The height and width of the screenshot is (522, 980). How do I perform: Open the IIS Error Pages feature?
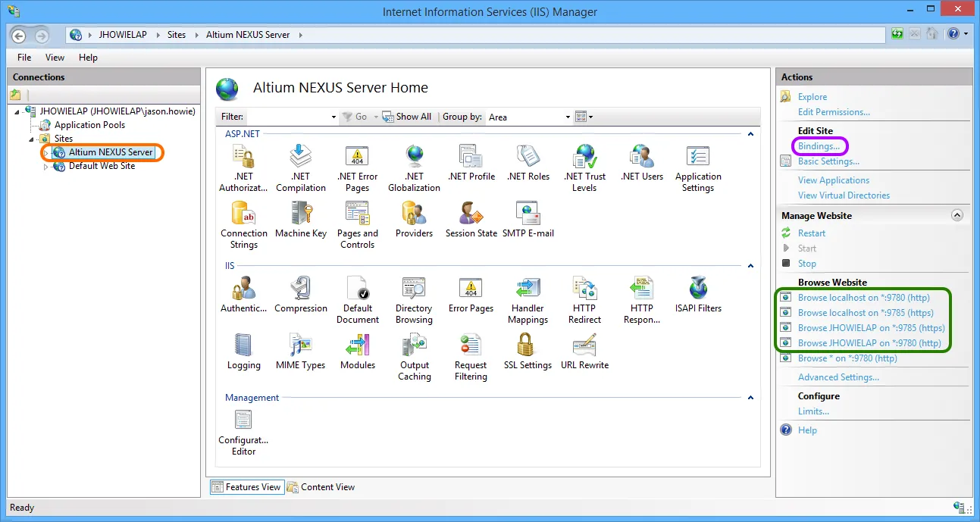471,295
